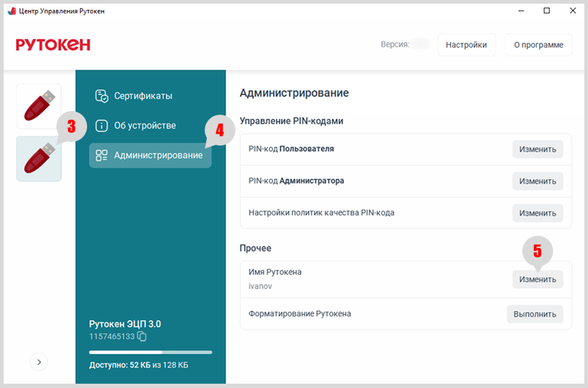This screenshot has width=588, height=388.
Task: Open the Об устройстве section
Action: coord(145,125)
